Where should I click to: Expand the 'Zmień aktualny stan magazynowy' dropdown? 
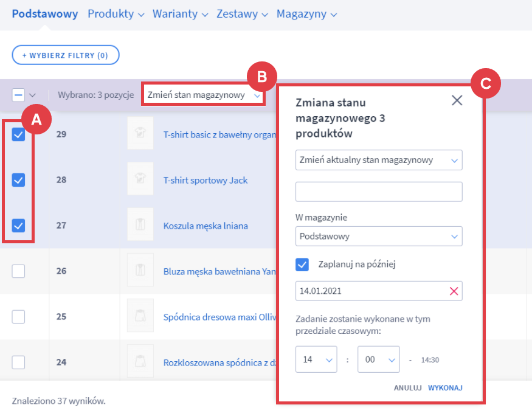point(378,160)
